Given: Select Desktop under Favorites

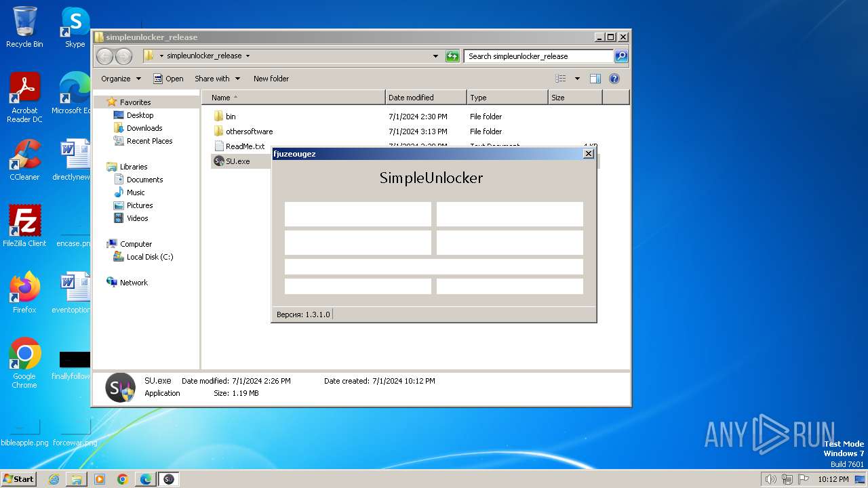Looking at the screenshot, I should [x=140, y=115].
